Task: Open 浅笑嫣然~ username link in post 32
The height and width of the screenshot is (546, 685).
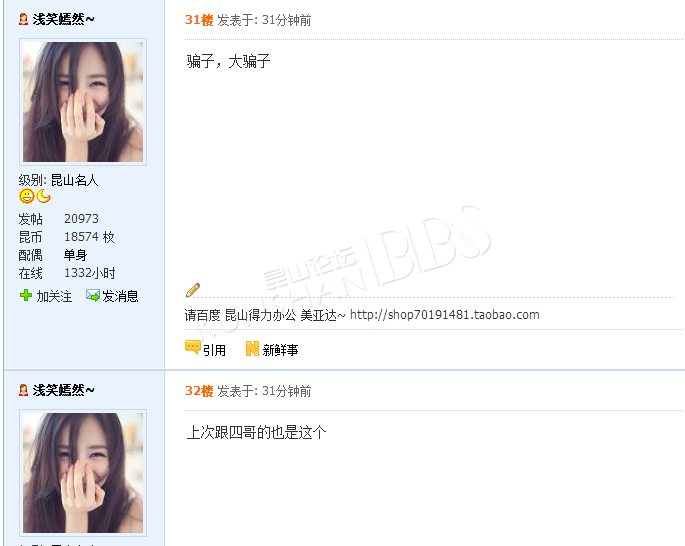Action: pyautogui.click(x=63, y=390)
